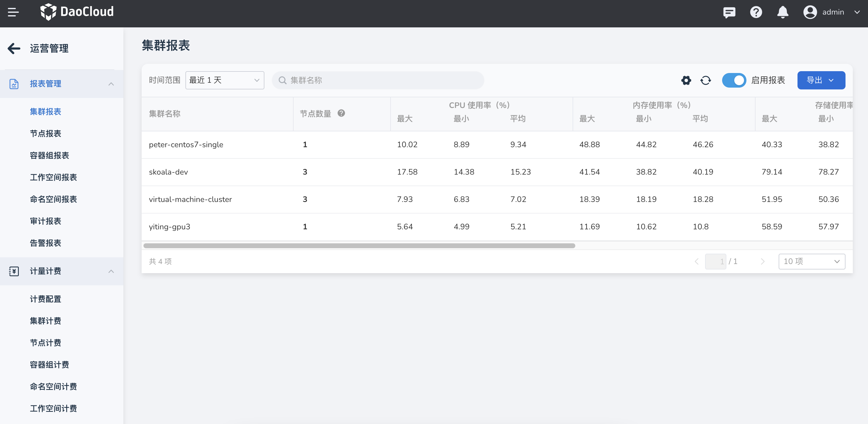Collapse the 计量计费 menu section
The height and width of the screenshot is (424, 868).
pyautogui.click(x=111, y=271)
